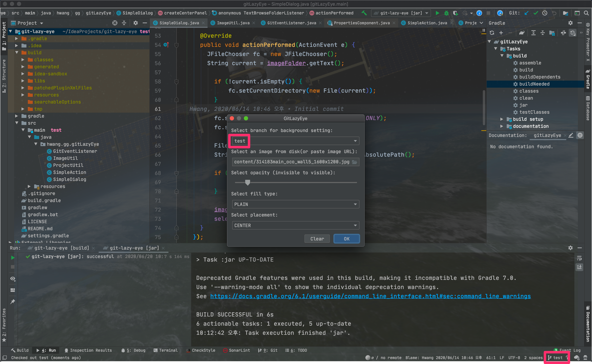Click override gutter marker on line 54
The width and height of the screenshot is (592, 364).
(166, 45)
